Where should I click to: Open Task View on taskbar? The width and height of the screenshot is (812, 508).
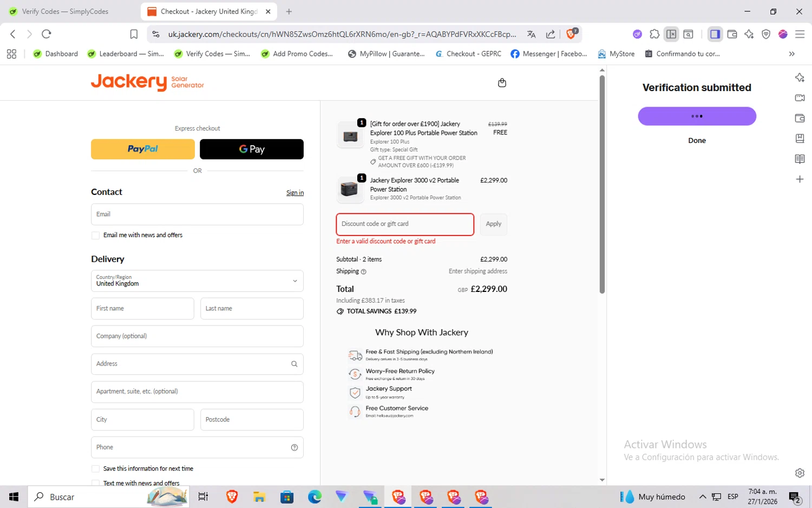[203, 497]
